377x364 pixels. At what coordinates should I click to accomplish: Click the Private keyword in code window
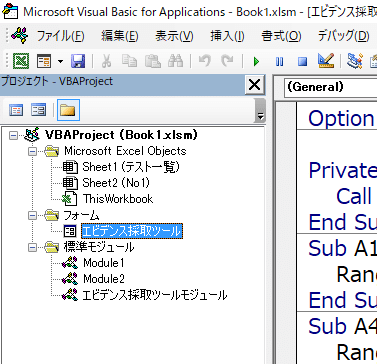tap(342, 170)
